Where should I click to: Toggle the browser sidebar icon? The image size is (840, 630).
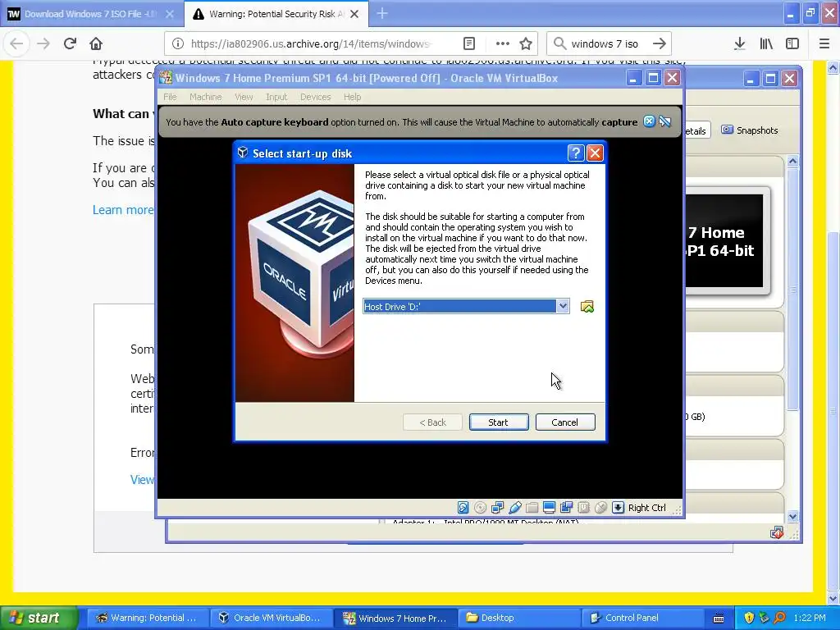tap(792, 43)
